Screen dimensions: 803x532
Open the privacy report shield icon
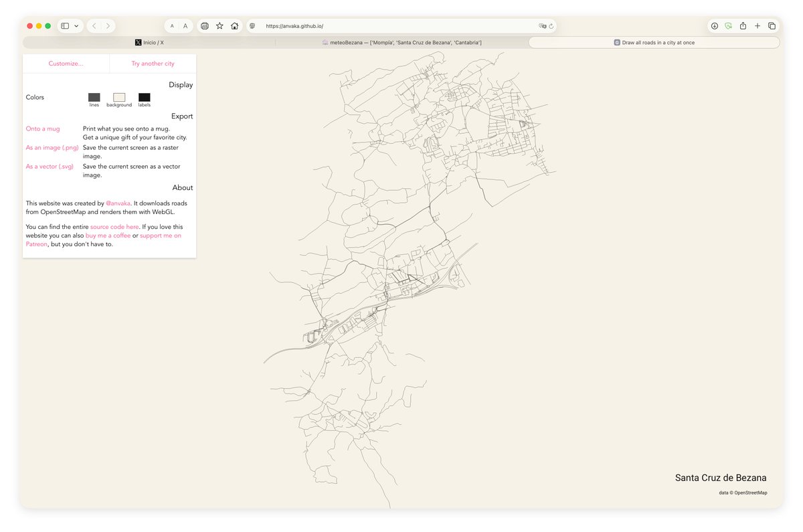[x=727, y=25]
